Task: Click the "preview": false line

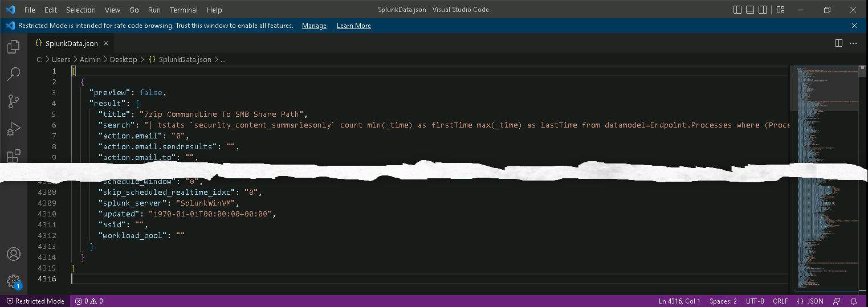Action: coord(128,92)
